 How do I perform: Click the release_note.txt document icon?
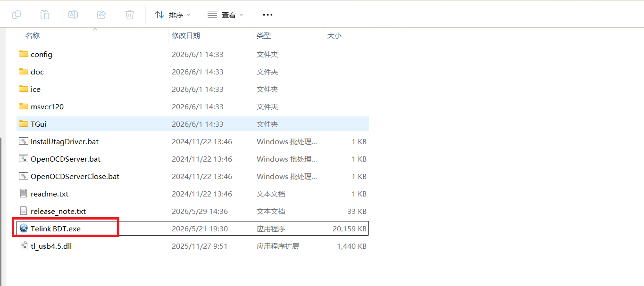coord(24,211)
